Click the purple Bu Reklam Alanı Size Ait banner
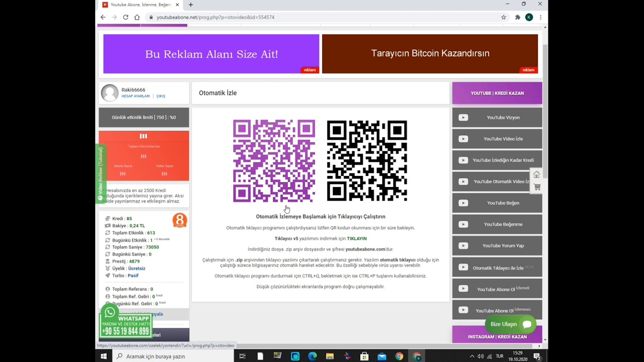Image resolution: width=644 pixels, height=362 pixels. (x=211, y=54)
